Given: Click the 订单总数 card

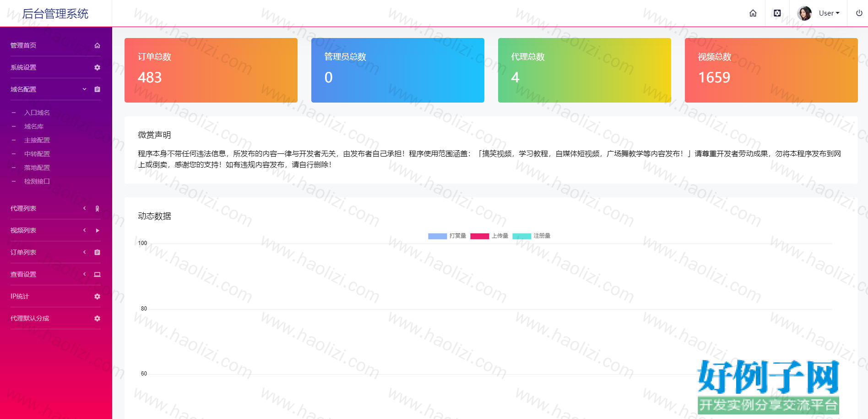Looking at the screenshot, I should [211, 70].
